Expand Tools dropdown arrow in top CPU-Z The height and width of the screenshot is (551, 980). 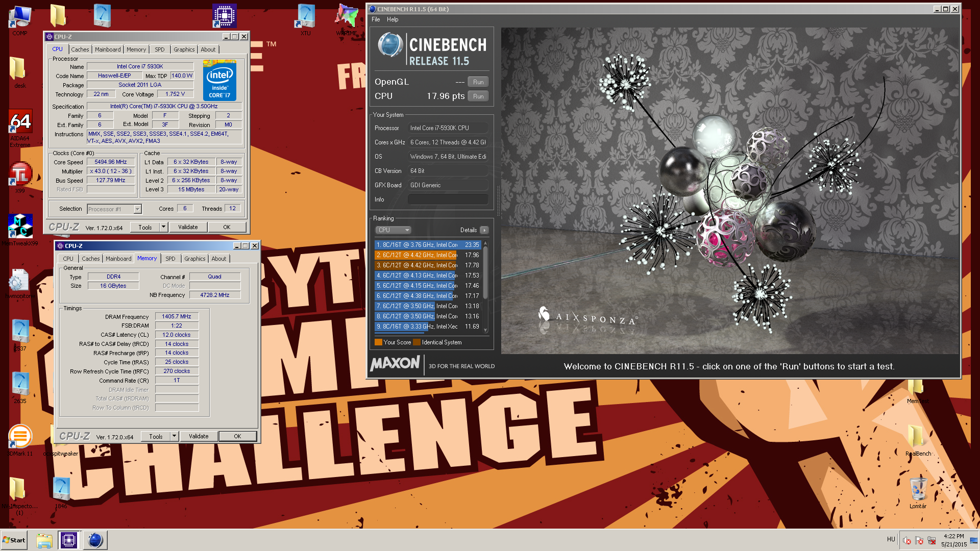point(163,227)
